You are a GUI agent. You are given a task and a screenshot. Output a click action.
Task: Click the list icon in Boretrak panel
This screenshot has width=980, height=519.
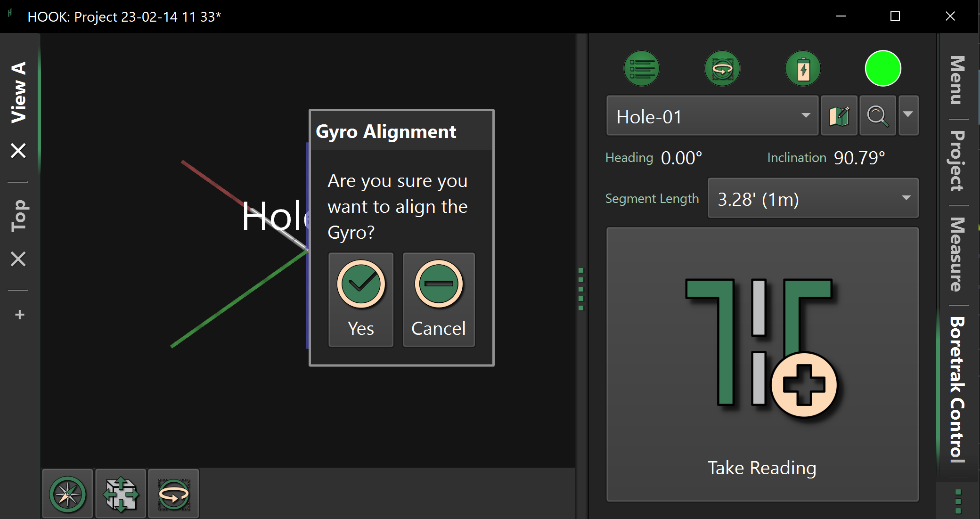[x=641, y=69]
